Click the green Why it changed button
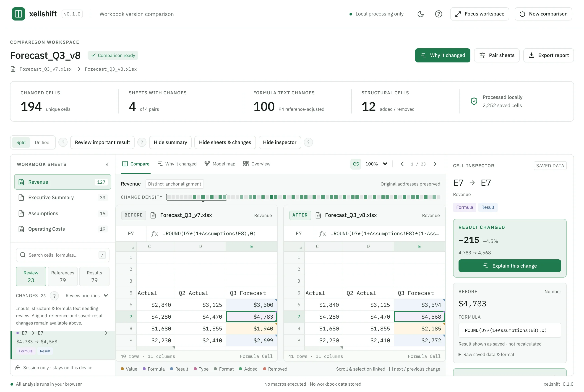584x392 pixels. pos(442,56)
